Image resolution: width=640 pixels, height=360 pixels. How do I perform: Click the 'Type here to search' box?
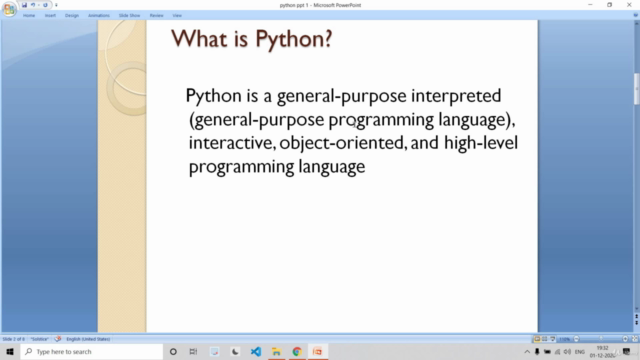tap(91, 351)
